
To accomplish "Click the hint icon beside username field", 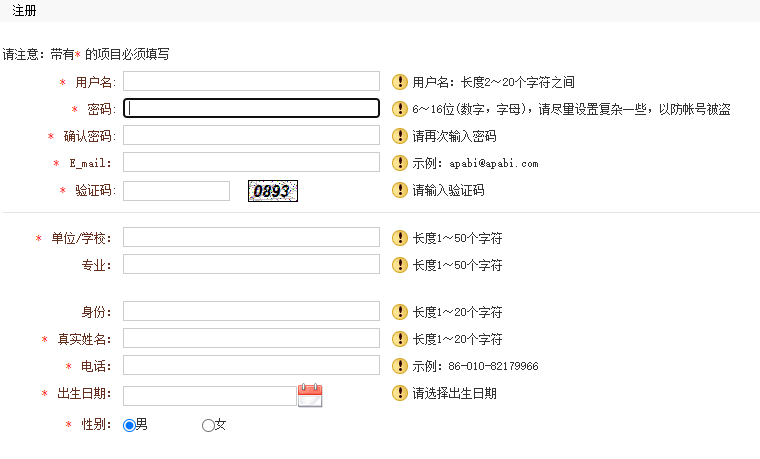I will [x=400, y=82].
